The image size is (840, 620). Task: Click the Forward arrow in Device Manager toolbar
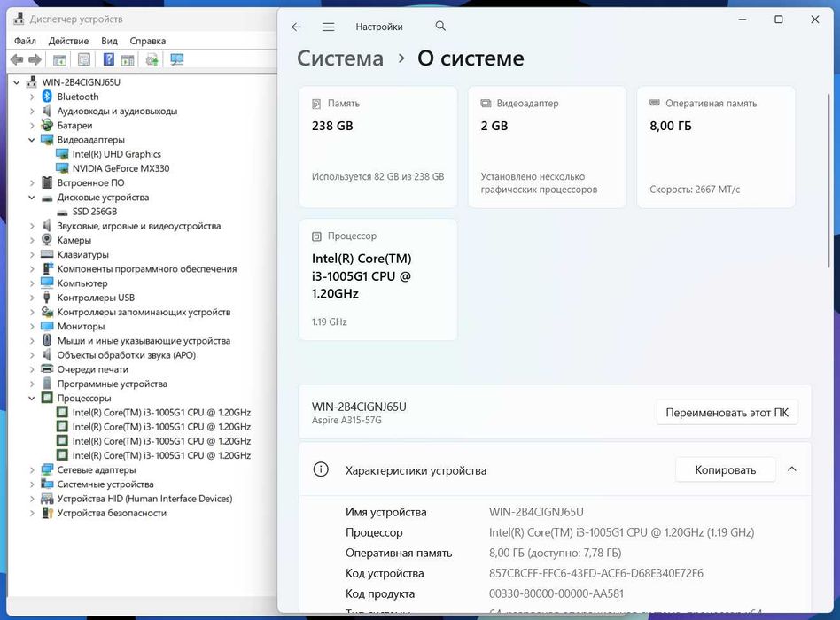tap(35, 59)
